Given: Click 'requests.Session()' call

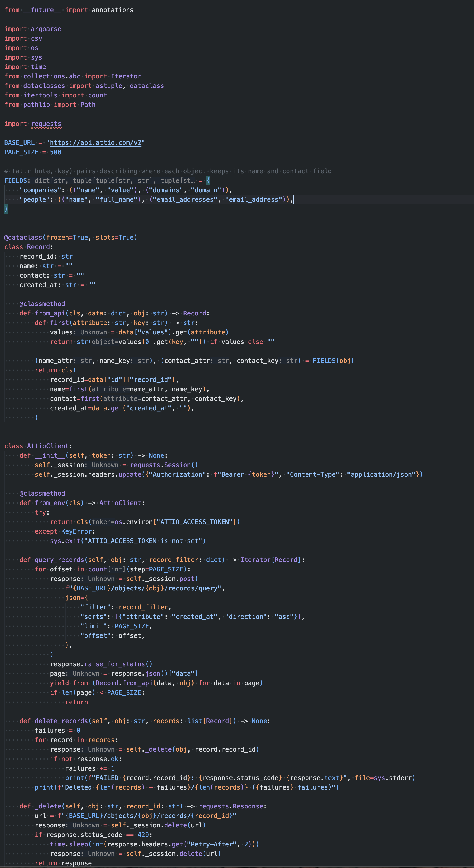Looking at the screenshot, I should [164, 465].
